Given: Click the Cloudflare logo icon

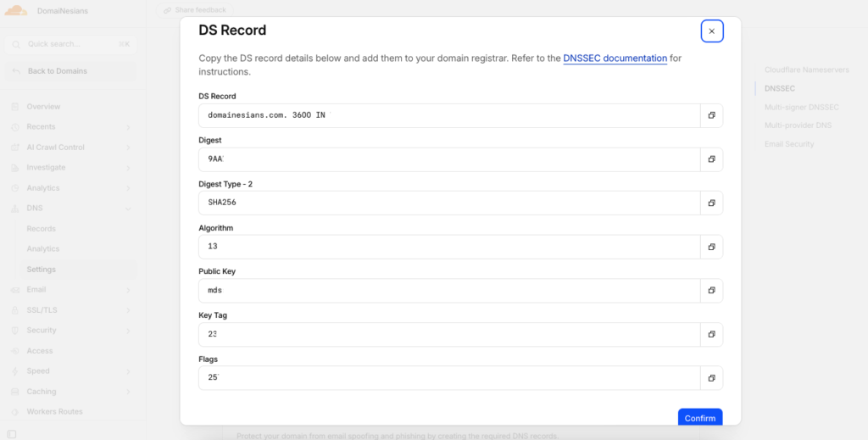Looking at the screenshot, I should (x=16, y=10).
